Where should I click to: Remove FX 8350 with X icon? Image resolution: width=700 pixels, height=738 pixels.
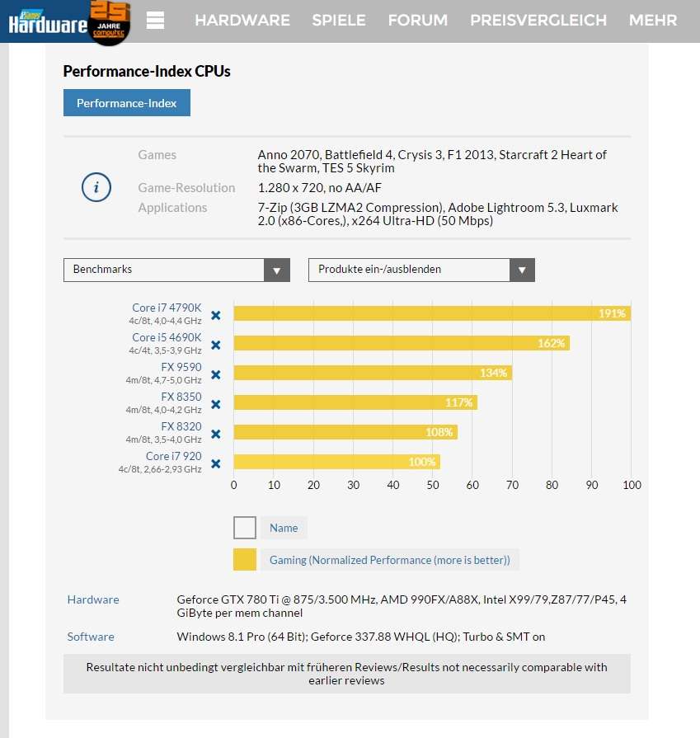tap(215, 404)
